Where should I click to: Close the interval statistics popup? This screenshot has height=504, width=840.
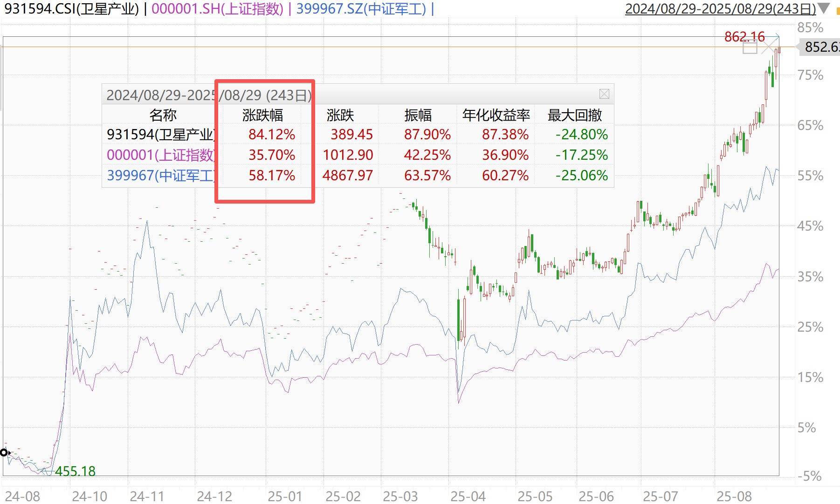(604, 94)
